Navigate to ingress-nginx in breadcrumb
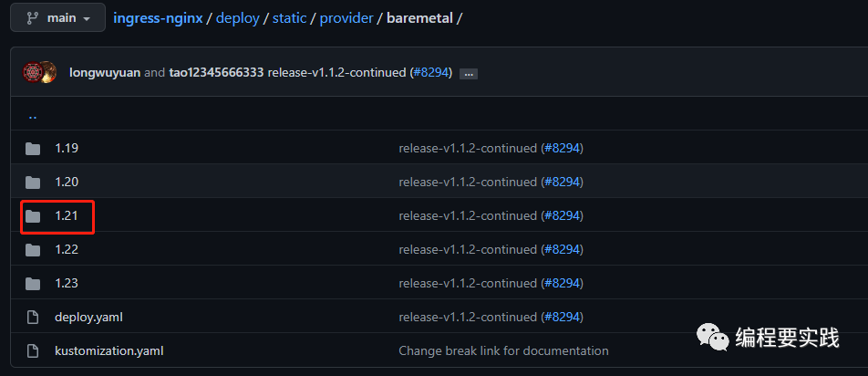 158,18
